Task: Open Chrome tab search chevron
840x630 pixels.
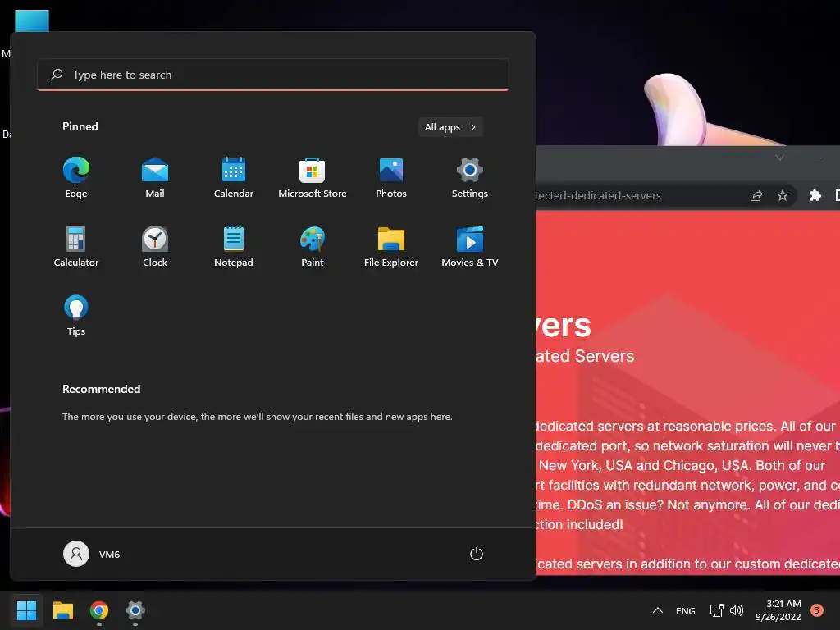Action: point(779,157)
